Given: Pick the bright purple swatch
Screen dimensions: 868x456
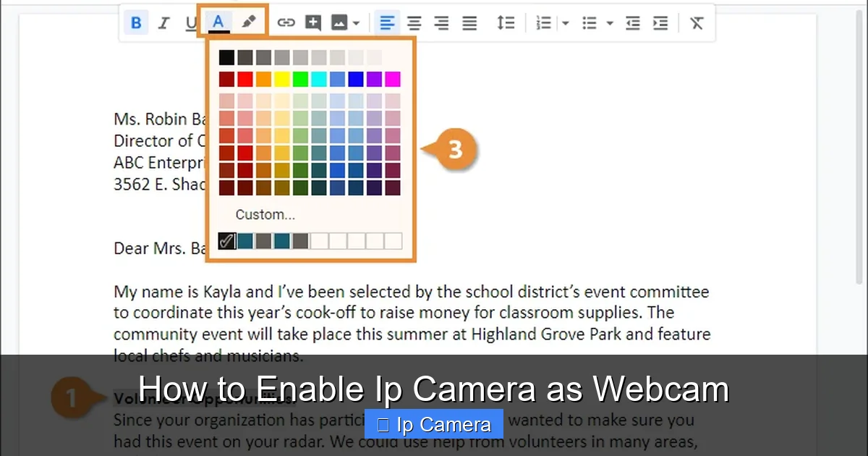Looking at the screenshot, I should tap(374, 79).
